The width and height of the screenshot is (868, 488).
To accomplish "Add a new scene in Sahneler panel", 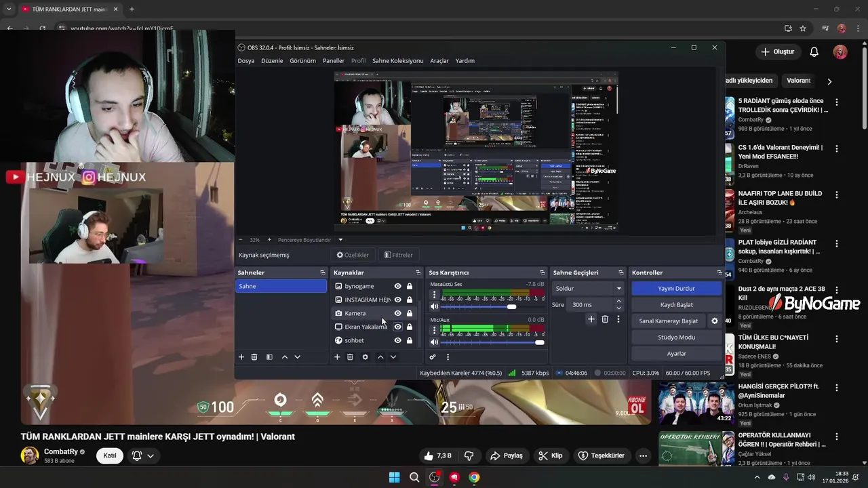I will 241,357.
